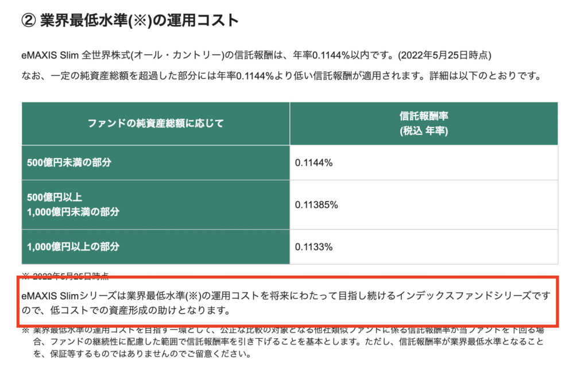The width and height of the screenshot is (588, 375).
Task: Click the 0.1144% rate cell
Action: point(424,163)
